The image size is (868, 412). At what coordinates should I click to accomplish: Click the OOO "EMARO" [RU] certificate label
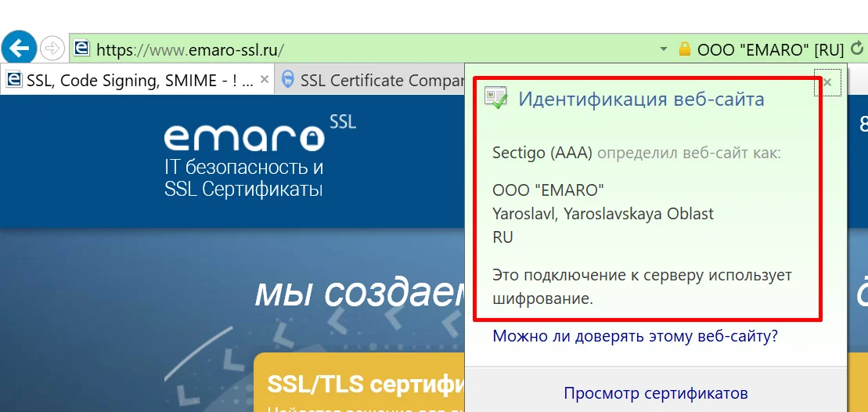(770, 50)
